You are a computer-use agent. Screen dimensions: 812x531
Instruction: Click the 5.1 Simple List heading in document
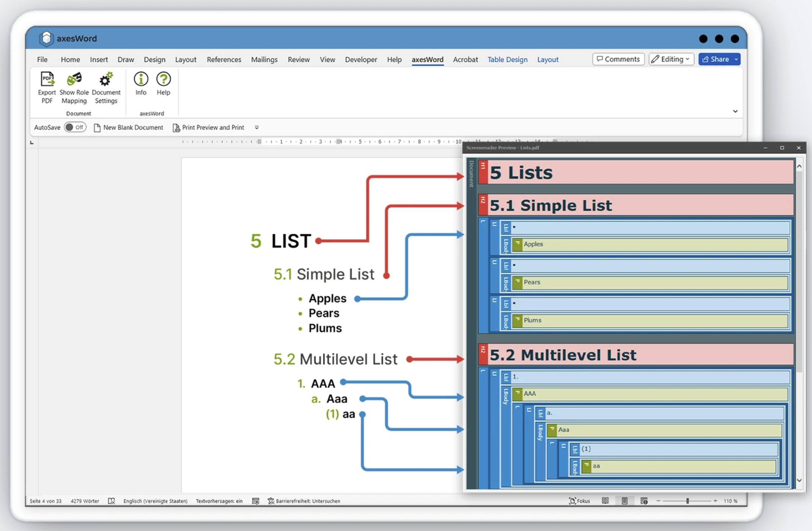point(324,274)
